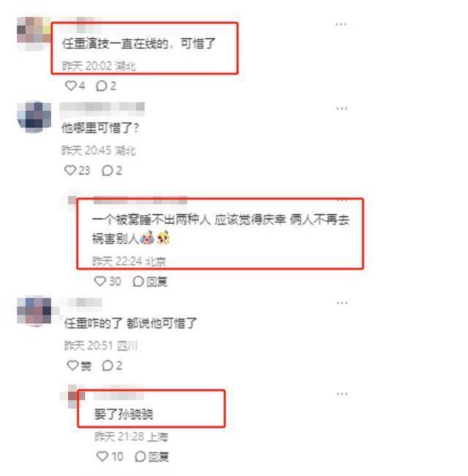Reply to the 22:24 北京 comment
The height and width of the screenshot is (476, 468).
150,282
